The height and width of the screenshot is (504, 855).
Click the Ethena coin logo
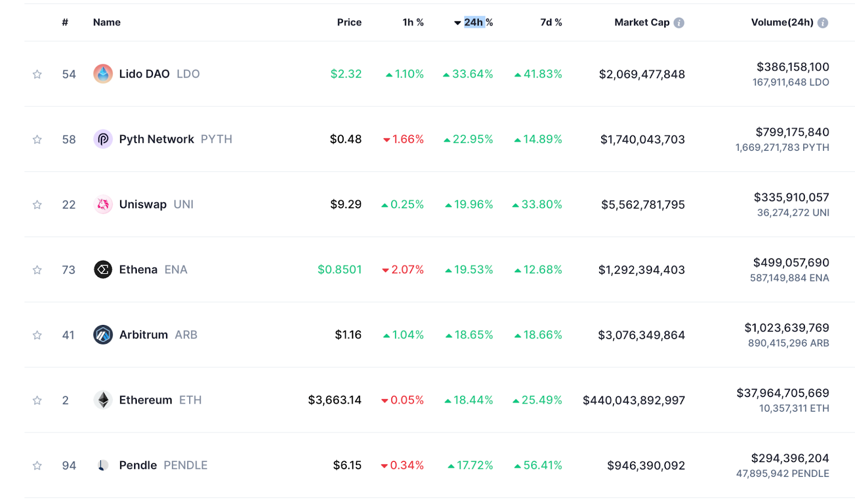pos(103,269)
